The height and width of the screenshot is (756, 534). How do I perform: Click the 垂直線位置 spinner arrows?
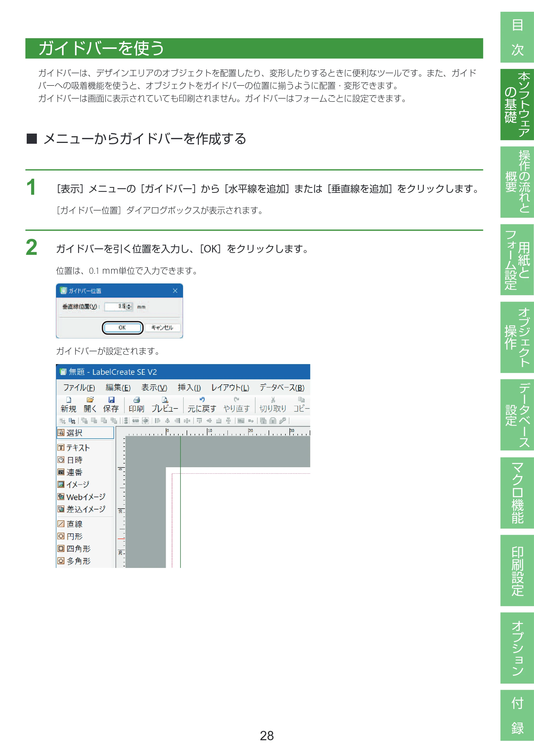[129, 307]
